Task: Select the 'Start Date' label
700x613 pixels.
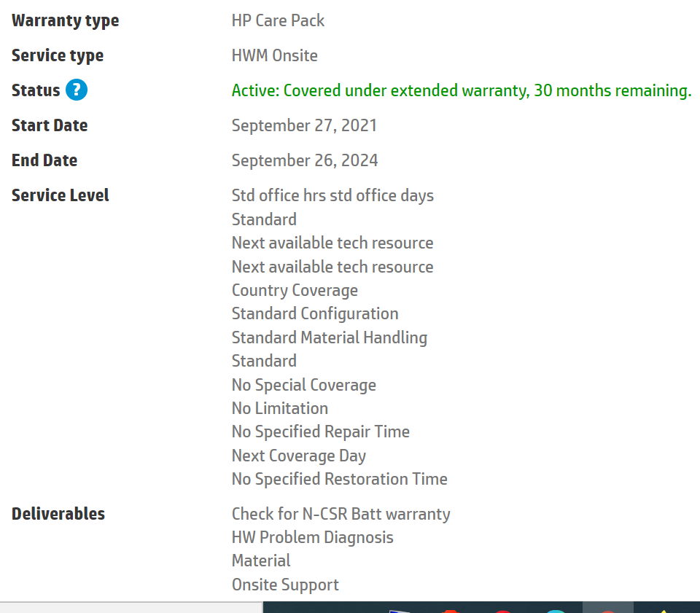Action: point(50,125)
